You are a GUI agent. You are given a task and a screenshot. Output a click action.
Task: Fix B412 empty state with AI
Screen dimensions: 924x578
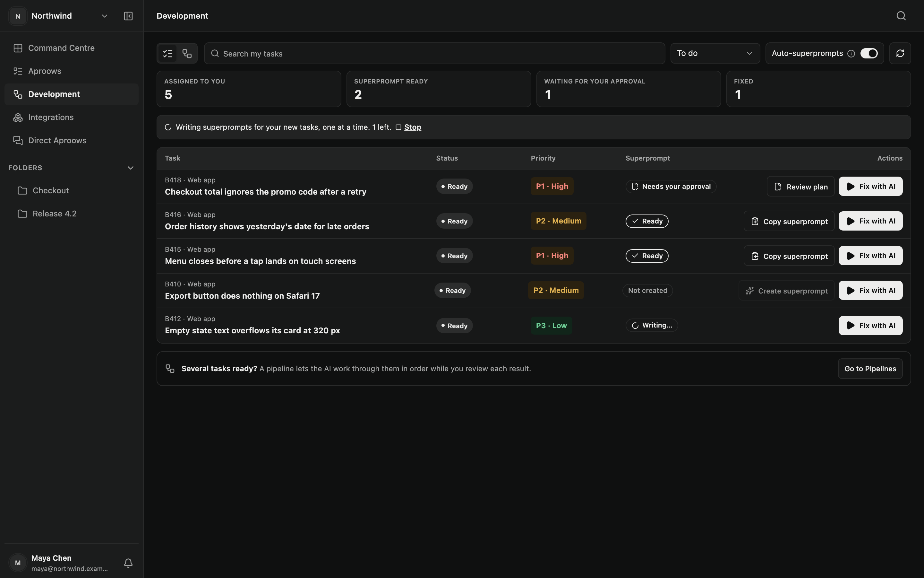coord(870,326)
